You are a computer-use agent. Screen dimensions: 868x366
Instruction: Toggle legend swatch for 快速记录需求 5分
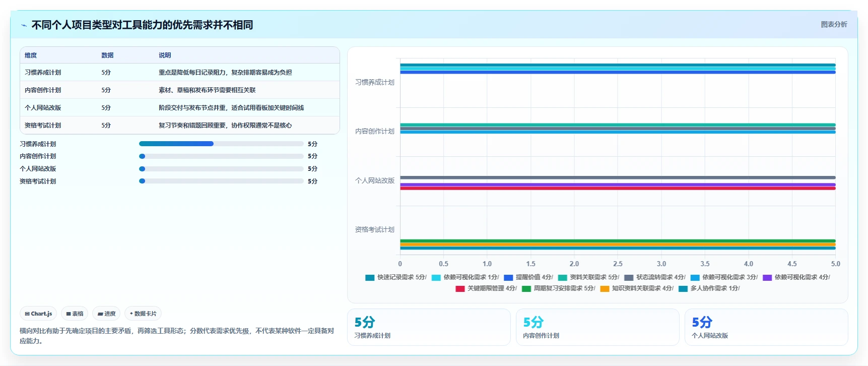pyautogui.click(x=370, y=277)
